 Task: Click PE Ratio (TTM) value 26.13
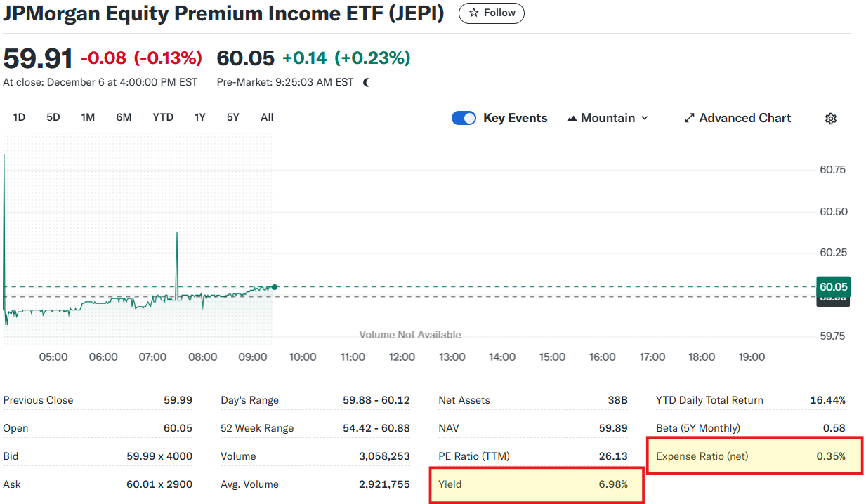pyautogui.click(x=613, y=456)
